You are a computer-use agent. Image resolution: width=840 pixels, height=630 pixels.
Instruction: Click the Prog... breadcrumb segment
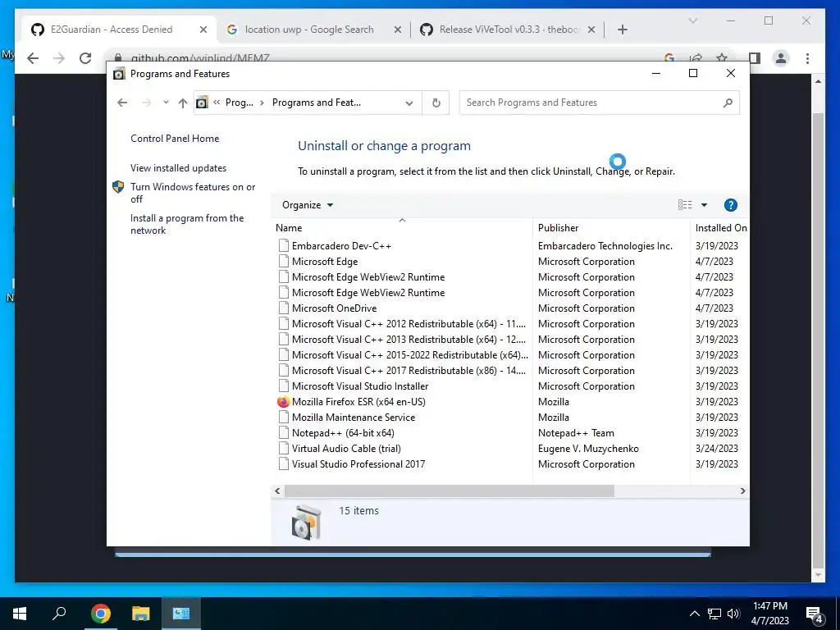pos(239,103)
